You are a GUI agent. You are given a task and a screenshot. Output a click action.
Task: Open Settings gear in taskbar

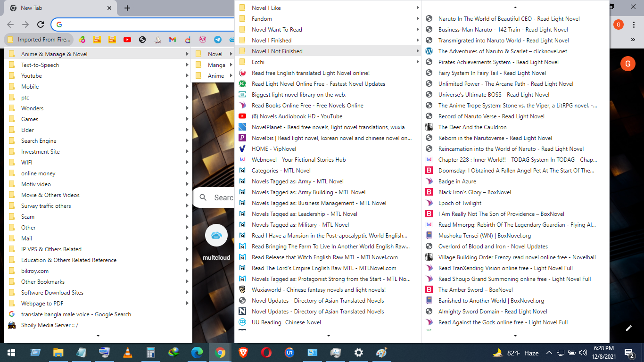[359, 353]
